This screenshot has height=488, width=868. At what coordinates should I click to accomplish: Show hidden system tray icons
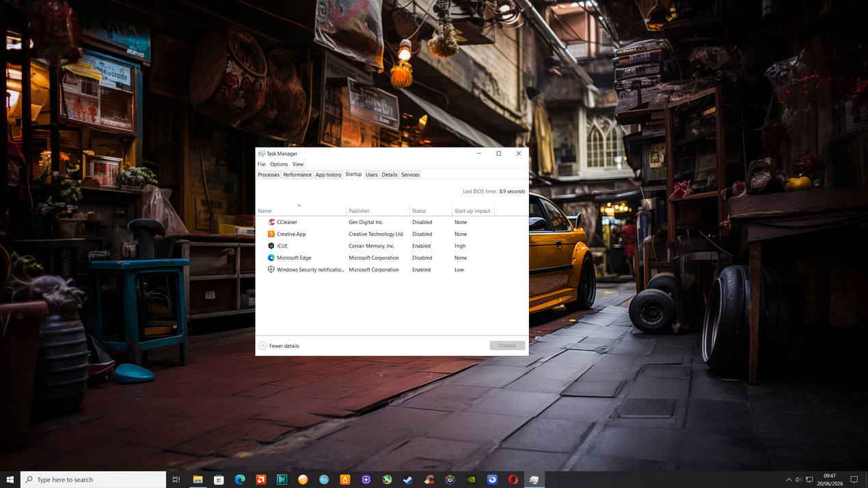point(788,480)
